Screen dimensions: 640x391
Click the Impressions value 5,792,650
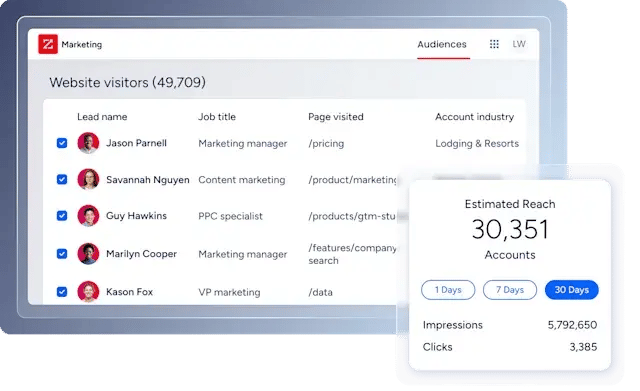coord(572,325)
